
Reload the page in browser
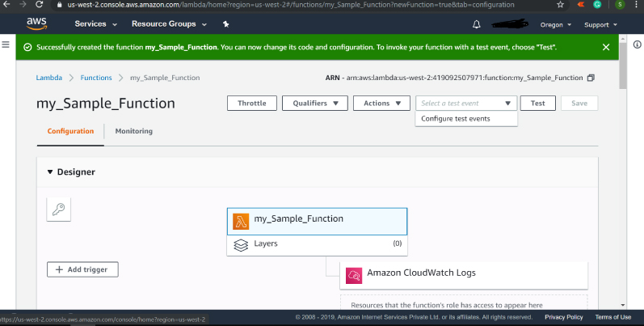[39, 5]
